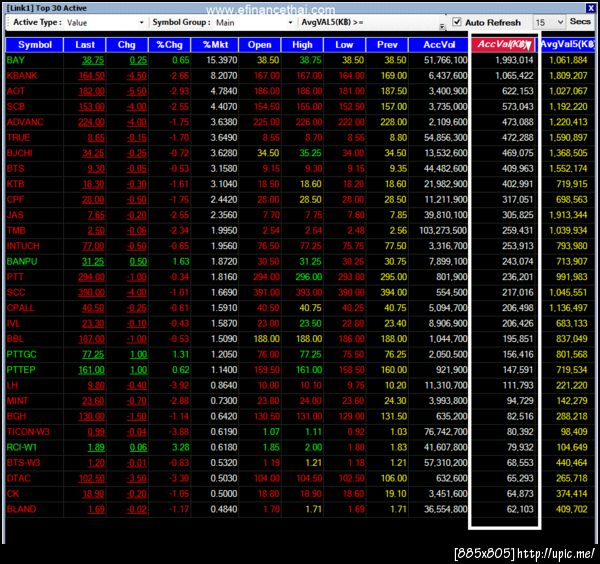This screenshot has height=564, width=600.
Task: Select the PTTEP symbol
Action: [x=21, y=370]
